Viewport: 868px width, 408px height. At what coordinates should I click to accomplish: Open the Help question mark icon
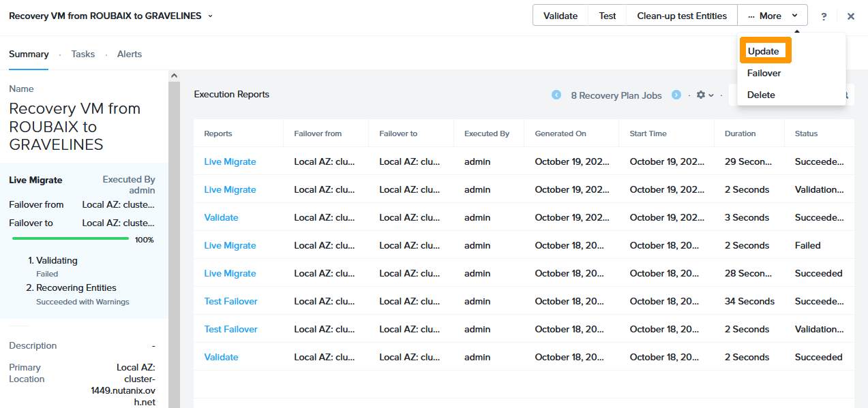824,16
